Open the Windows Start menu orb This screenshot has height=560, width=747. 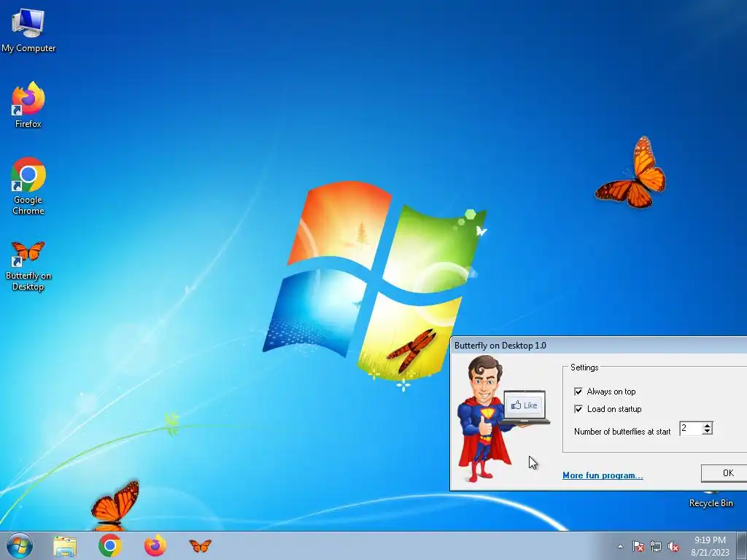coord(20,545)
